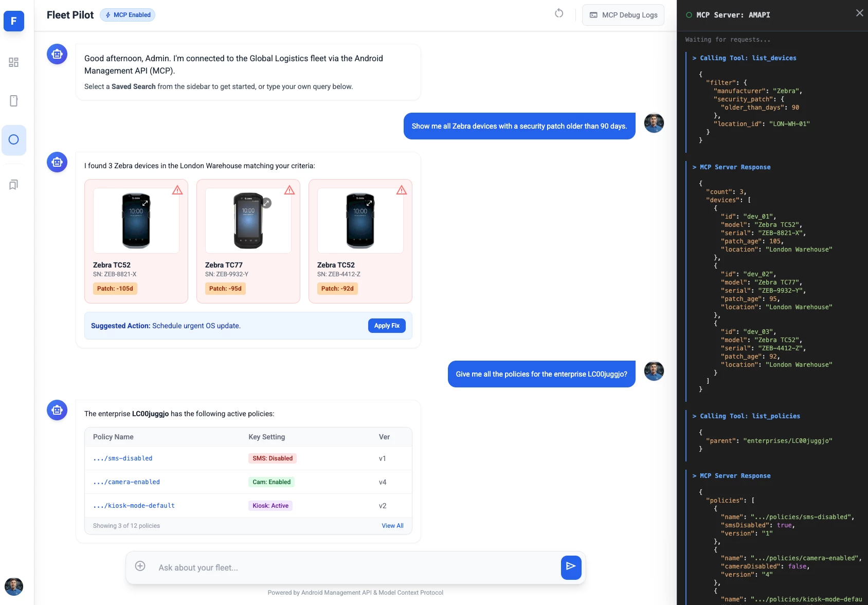868x605 pixels.
Task: Select the Zebra TC77 device thumbnail
Action: (x=248, y=221)
